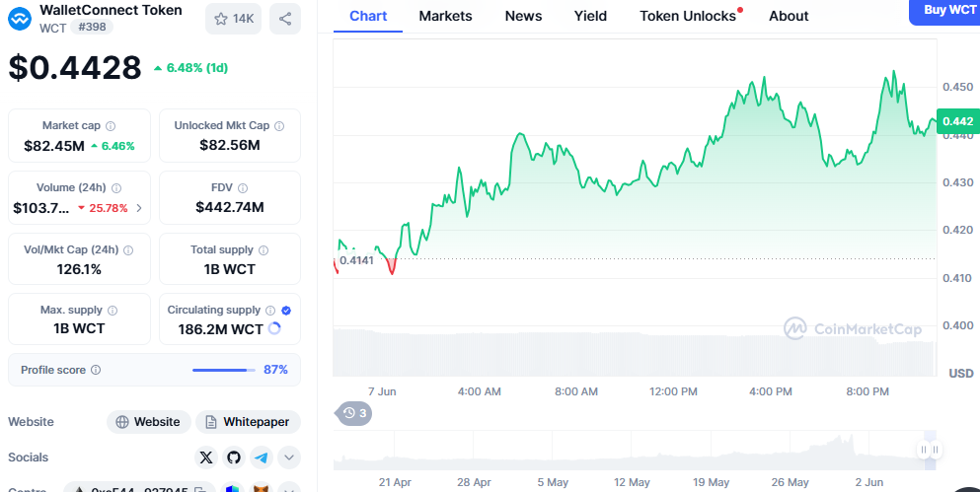This screenshot has width=980, height=492.
Task: Open the News tab
Action: 523,16
